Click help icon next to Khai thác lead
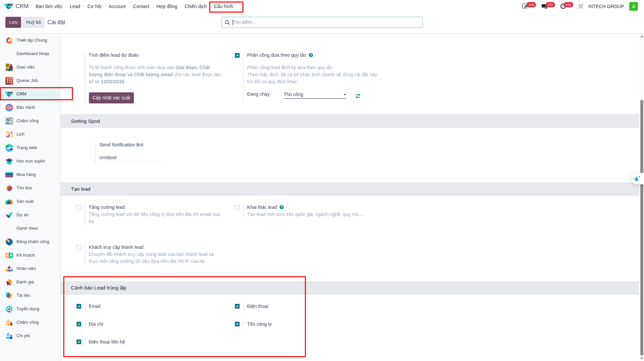Screen dimensions: 644x361 coord(282,207)
